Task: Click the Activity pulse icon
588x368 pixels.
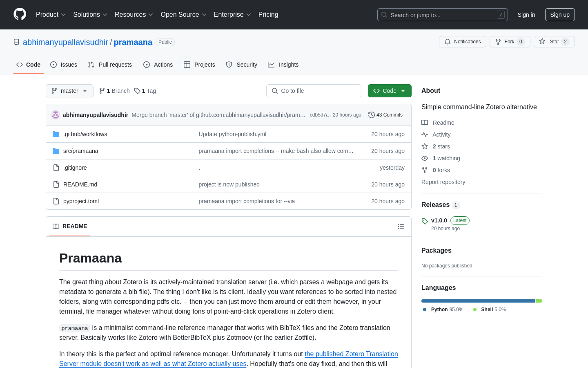Action: click(425, 135)
